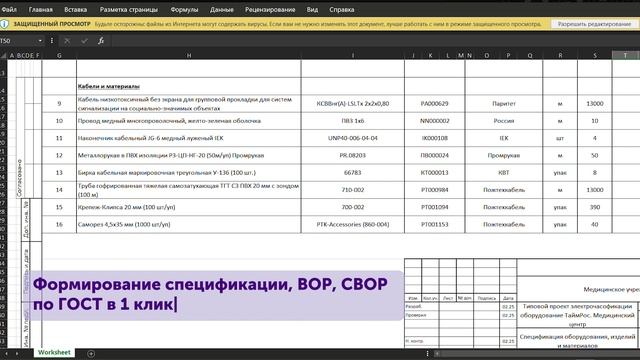Open the Insert Function fx icon
Image resolution: width=640 pixels, height=360 pixels.
[101, 41]
